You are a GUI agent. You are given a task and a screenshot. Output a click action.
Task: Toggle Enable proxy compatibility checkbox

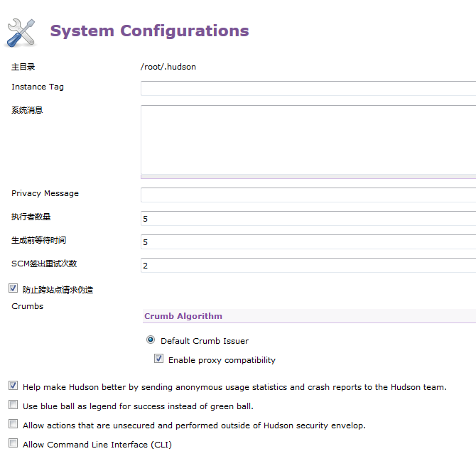click(158, 359)
